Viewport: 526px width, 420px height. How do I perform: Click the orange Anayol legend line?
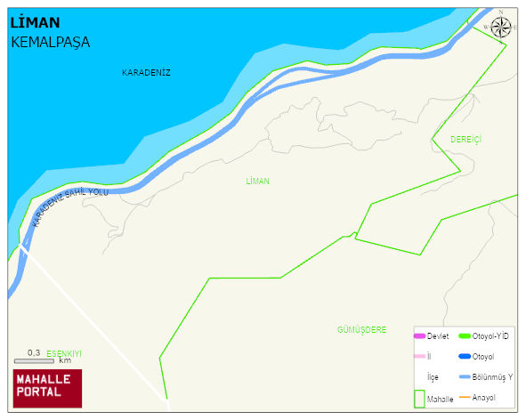pos(465,398)
